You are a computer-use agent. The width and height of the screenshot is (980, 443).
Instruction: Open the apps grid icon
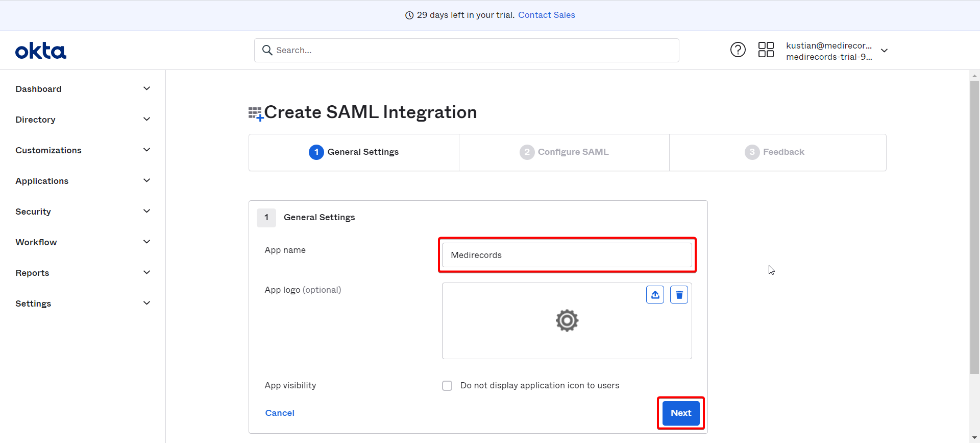point(766,50)
